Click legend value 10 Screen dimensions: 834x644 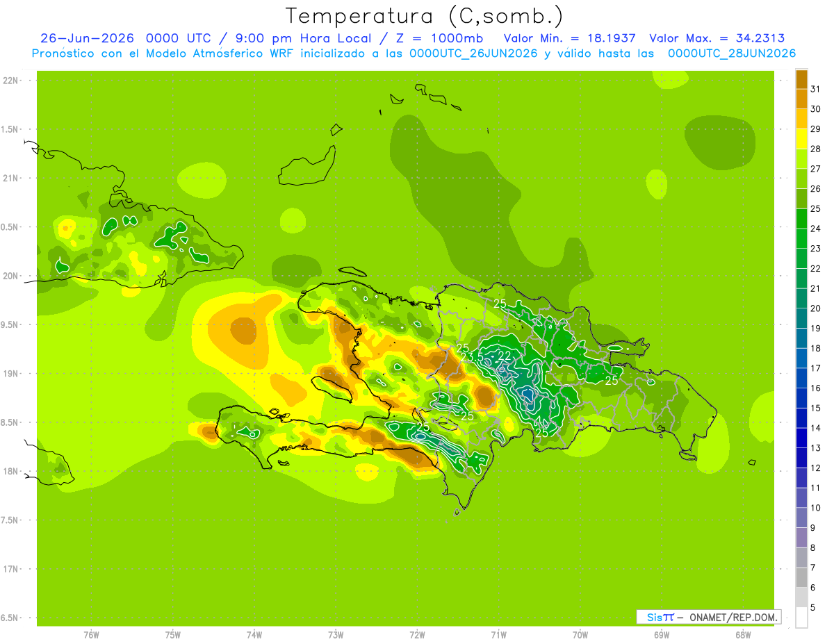pyautogui.click(x=816, y=508)
